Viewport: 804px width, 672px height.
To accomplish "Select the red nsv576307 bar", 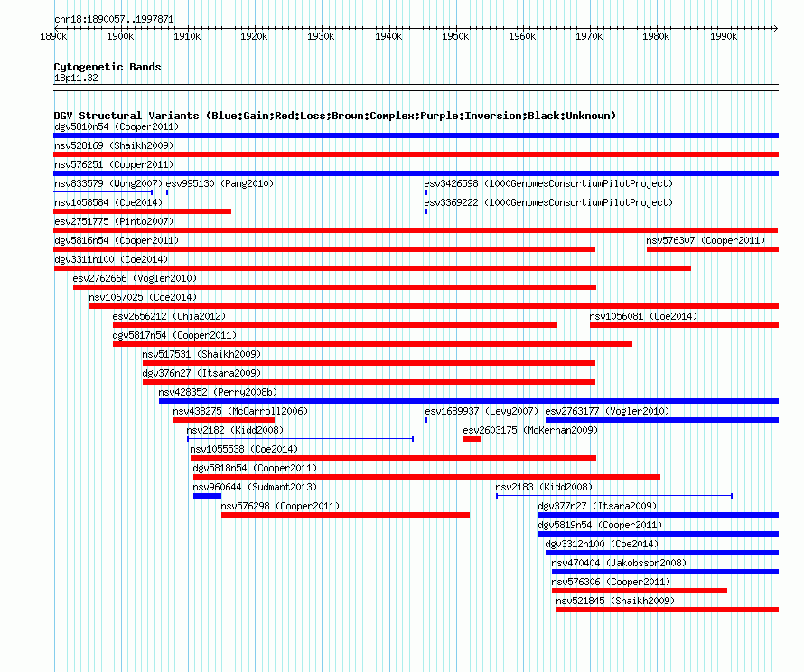I will pyautogui.click(x=713, y=249).
